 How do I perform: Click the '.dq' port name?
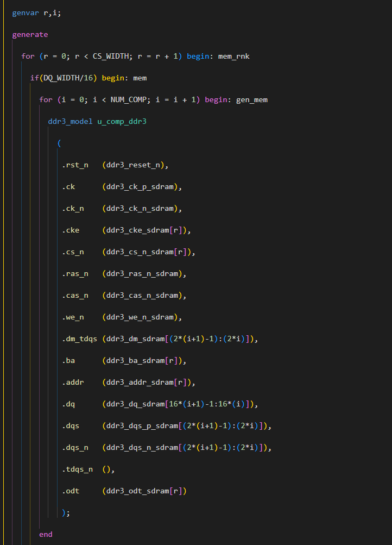[x=68, y=404]
